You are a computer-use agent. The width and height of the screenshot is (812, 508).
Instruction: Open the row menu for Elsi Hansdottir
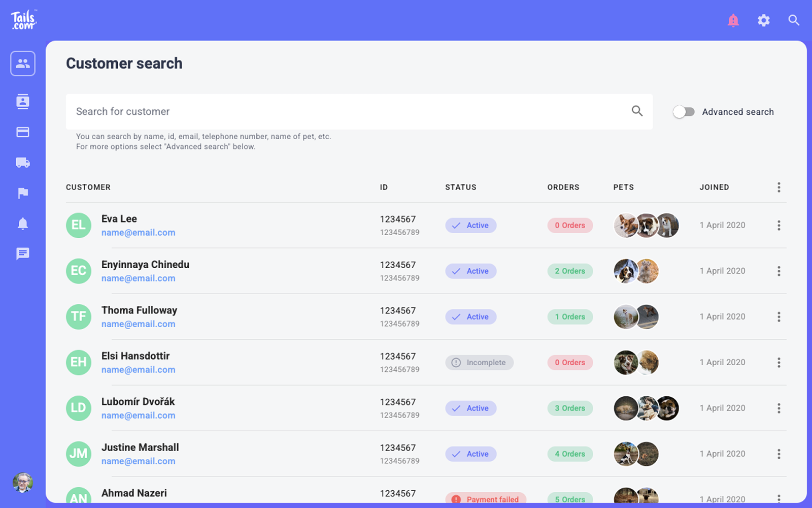click(x=779, y=363)
